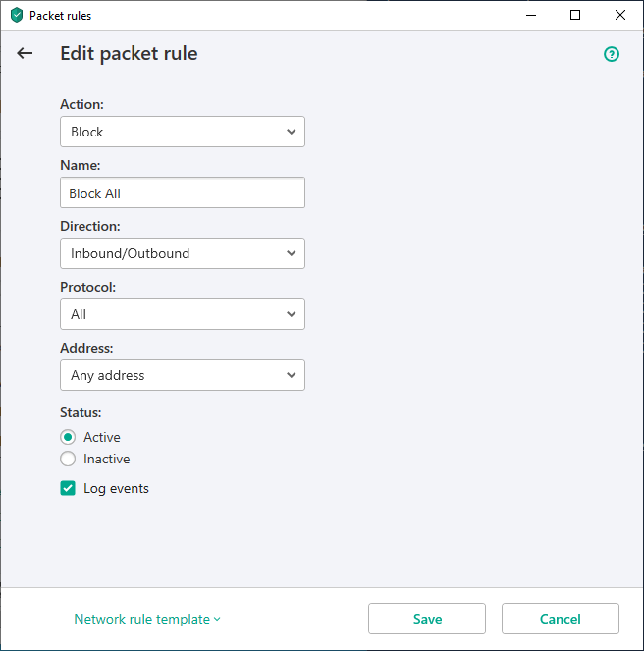Open the Protocol dropdown showing All
The width and height of the screenshot is (644, 651).
(182, 314)
